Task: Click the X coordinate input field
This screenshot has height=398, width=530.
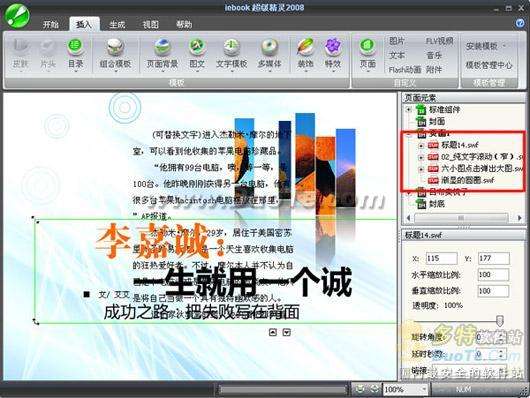Action: (441, 258)
